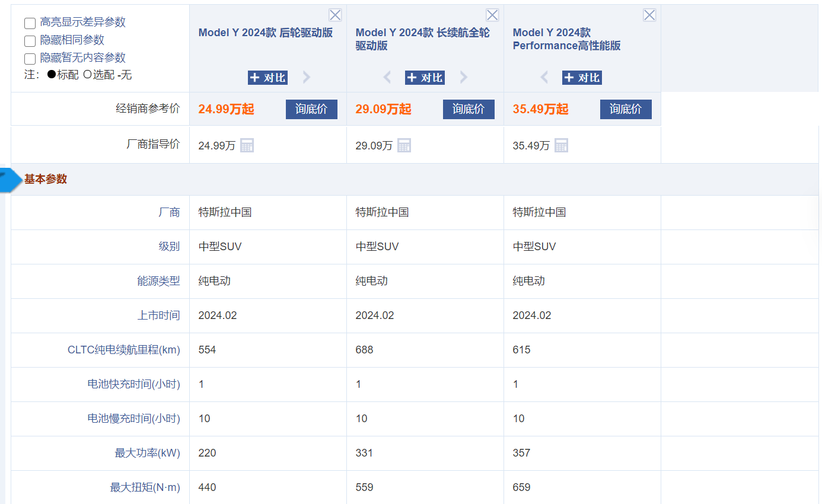This screenshot has height=504, width=822.
Task: Select the 615 range value
Action: tap(521, 350)
